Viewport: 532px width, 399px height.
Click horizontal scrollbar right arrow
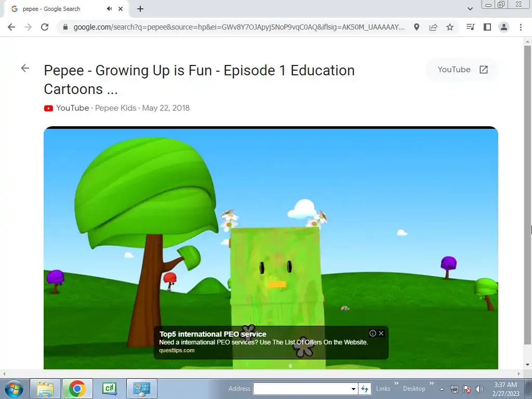tap(519, 374)
